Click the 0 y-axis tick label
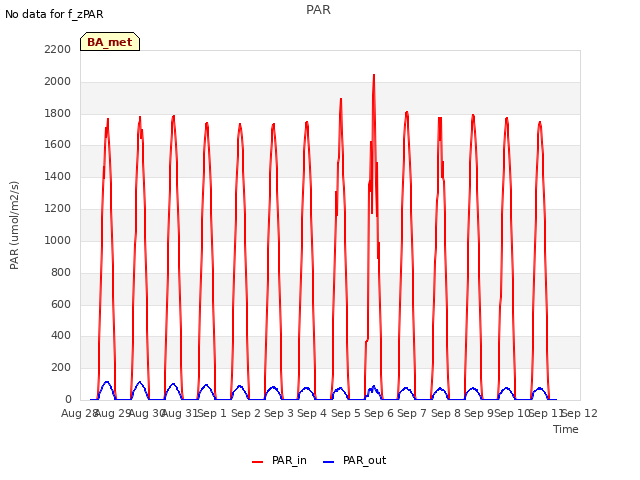The width and height of the screenshot is (640, 480). point(68,399)
